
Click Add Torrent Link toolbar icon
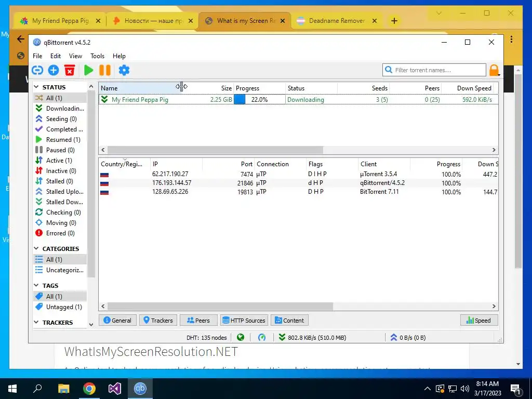37,70
